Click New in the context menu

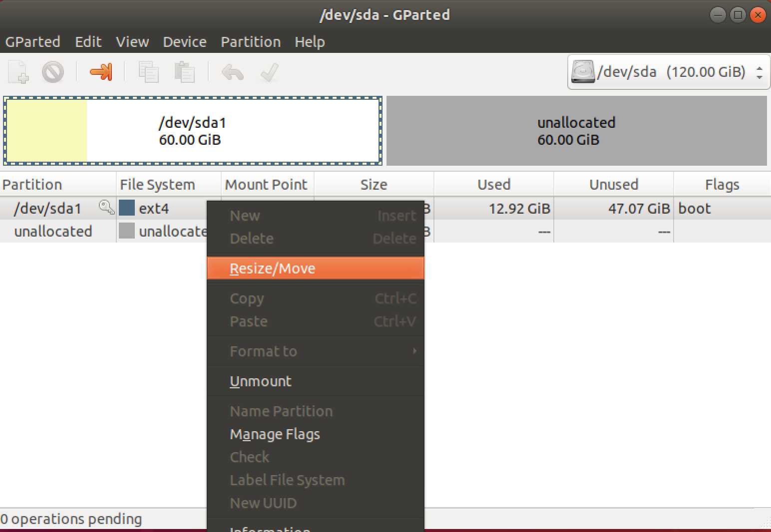coord(316,216)
